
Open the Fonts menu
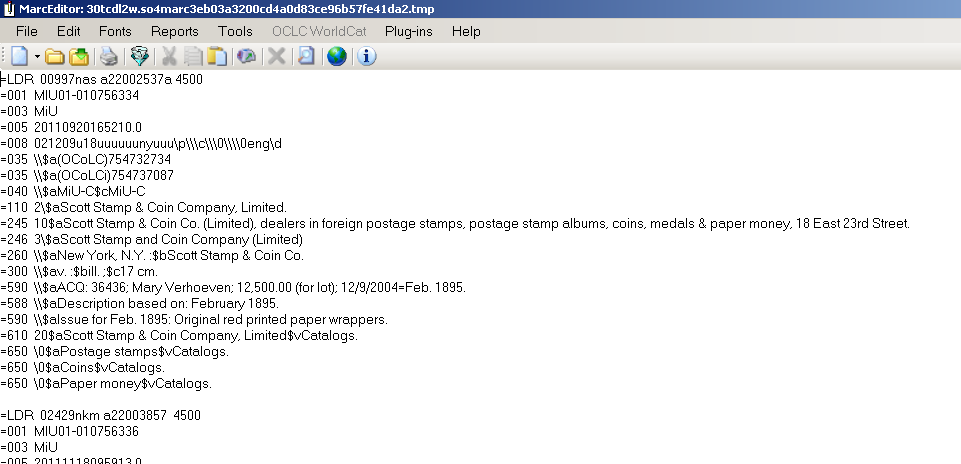tap(115, 31)
